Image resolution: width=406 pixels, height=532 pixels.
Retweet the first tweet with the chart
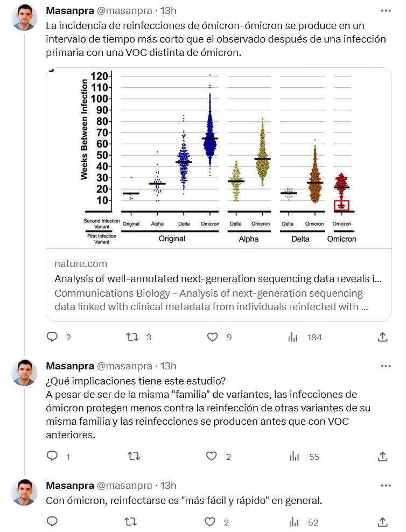pyautogui.click(x=132, y=337)
